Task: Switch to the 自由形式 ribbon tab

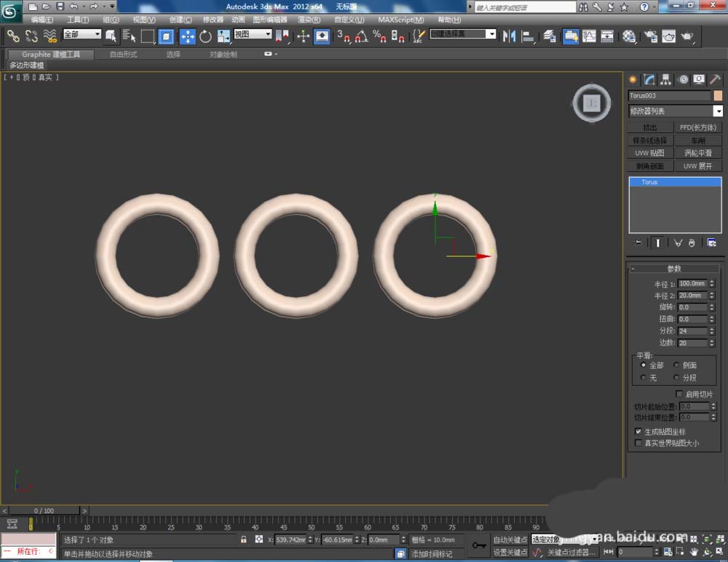Action: point(123,55)
